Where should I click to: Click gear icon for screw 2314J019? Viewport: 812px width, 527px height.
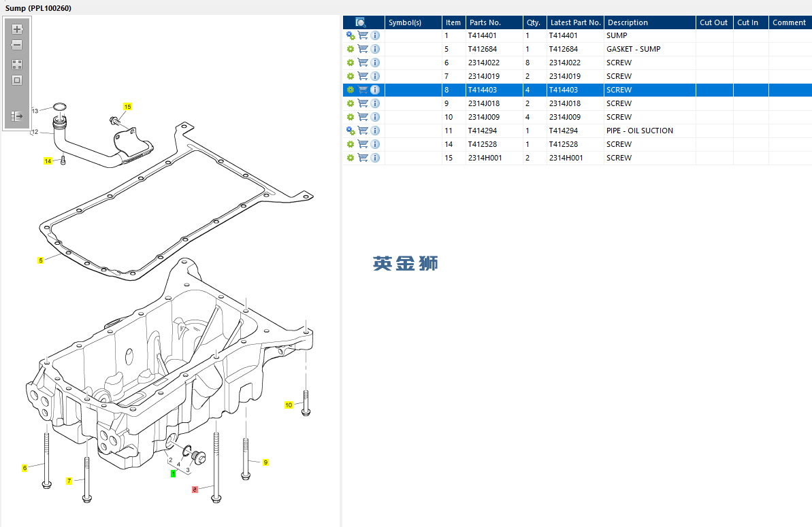[351, 76]
